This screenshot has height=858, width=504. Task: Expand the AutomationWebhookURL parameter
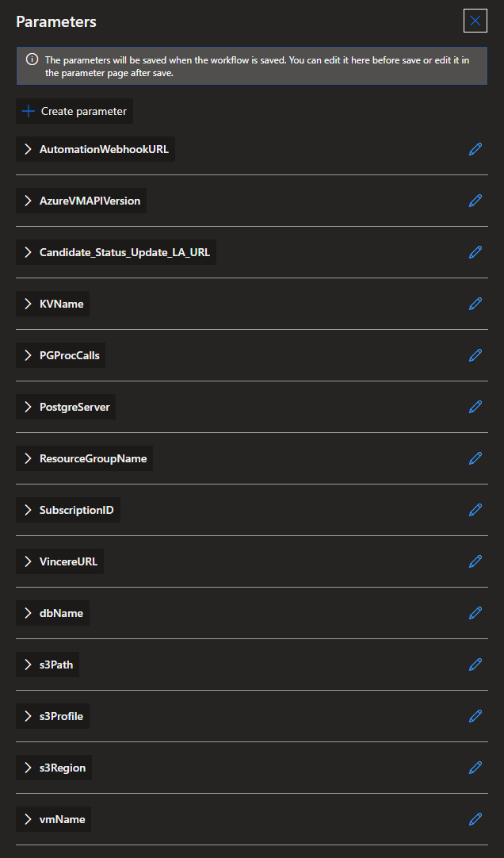29,149
